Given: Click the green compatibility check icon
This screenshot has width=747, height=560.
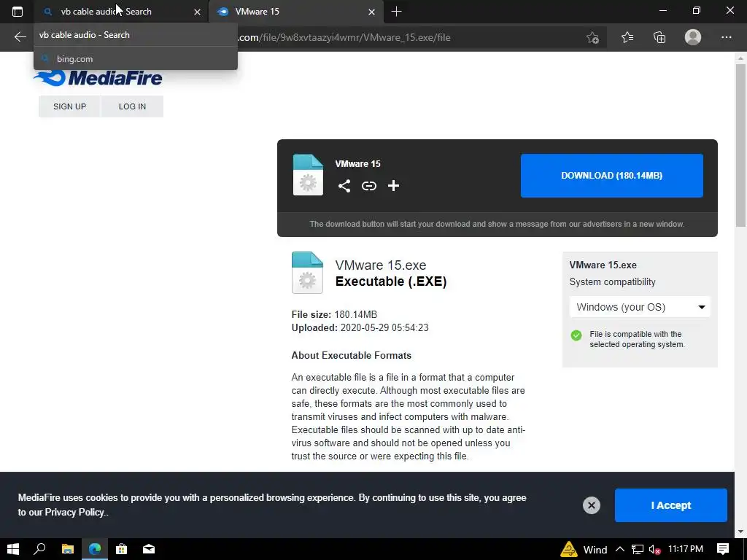Looking at the screenshot, I should coord(576,335).
